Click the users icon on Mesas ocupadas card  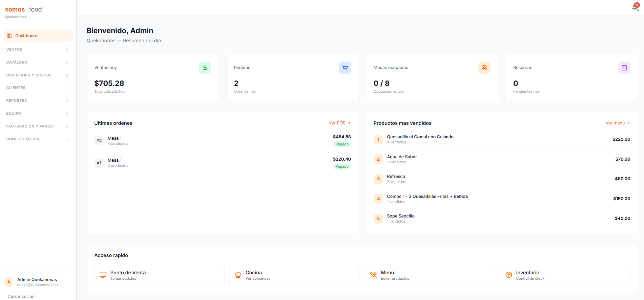pos(485,68)
